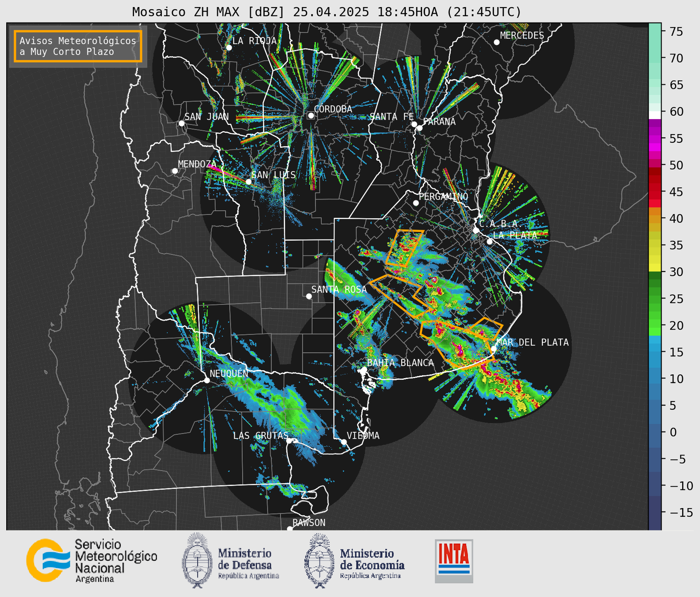Select the LAS GRUTAS city label
700x597 pixels.
[261, 436]
